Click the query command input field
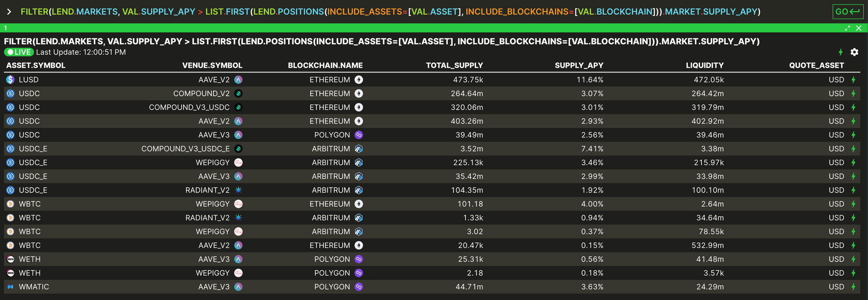Viewport: 868px width, 300px height. (391, 12)
